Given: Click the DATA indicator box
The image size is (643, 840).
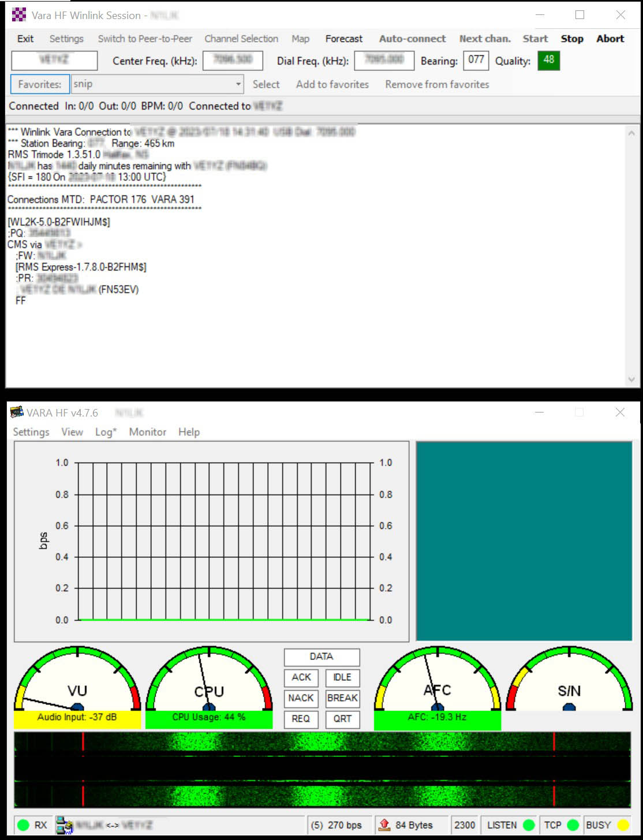Looking at the screenshot, I should tap(321, 657).
